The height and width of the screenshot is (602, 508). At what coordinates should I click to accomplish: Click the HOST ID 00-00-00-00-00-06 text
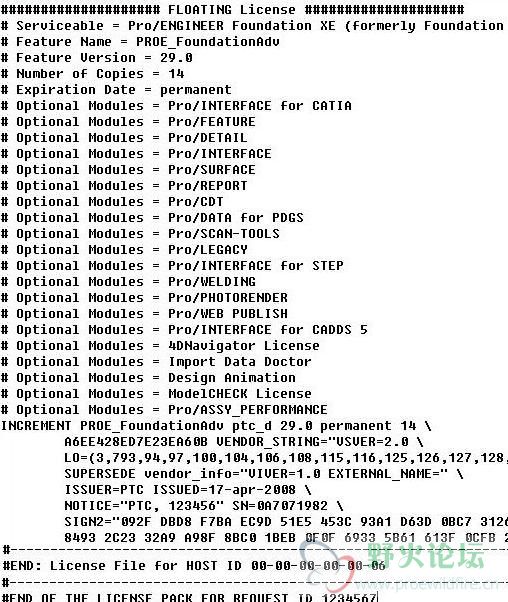coord(286,566)
